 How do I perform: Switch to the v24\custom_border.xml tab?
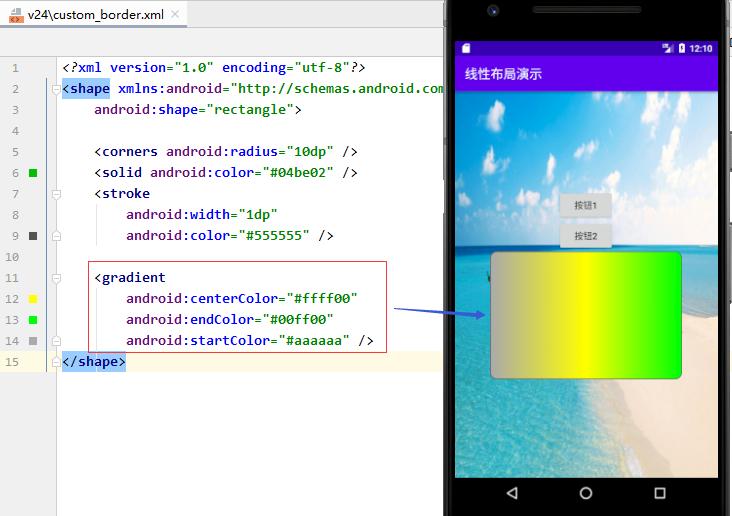tap(95, 14)
